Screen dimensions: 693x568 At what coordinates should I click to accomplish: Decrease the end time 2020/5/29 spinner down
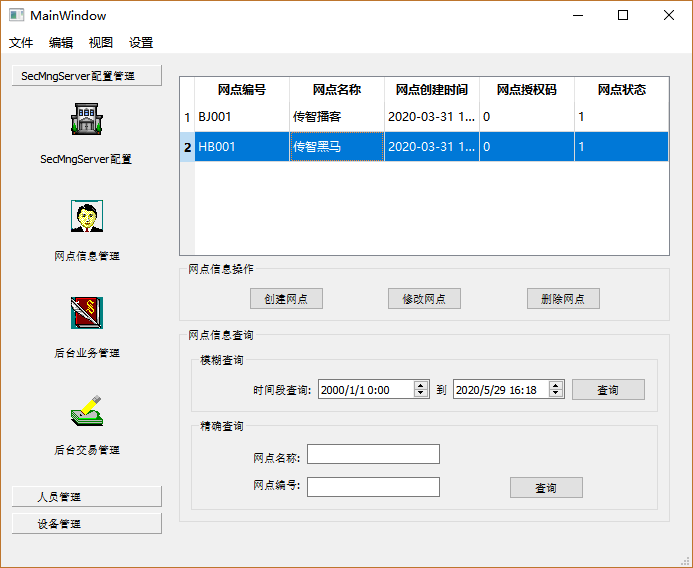coord(556,394)
